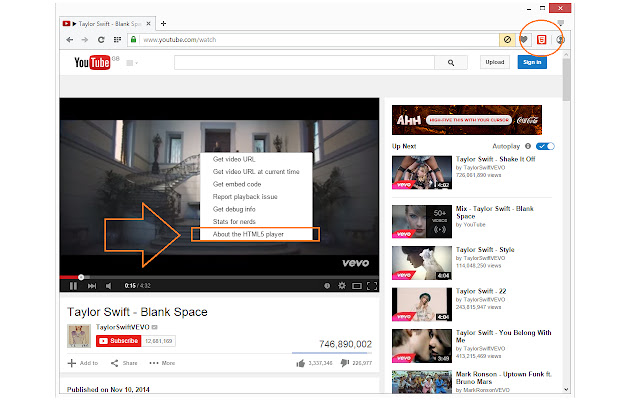Screen dimensions: 640x400
Task: Open Mix - Taylor Swift - Blank Space thumbnail
Action: click(x=422, y=222)
